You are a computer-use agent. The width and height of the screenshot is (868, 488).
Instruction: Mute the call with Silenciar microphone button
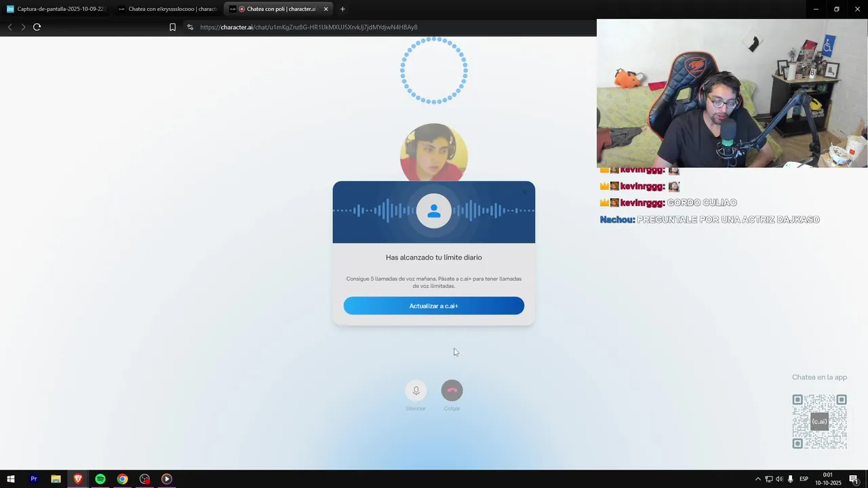pyautogui.click(x=416, y=390)
